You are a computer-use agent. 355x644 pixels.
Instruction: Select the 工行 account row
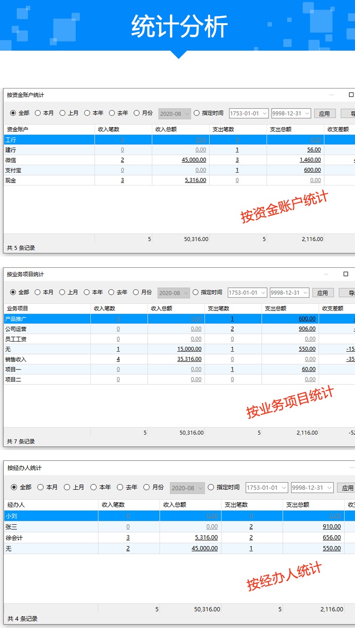point(179,140)
